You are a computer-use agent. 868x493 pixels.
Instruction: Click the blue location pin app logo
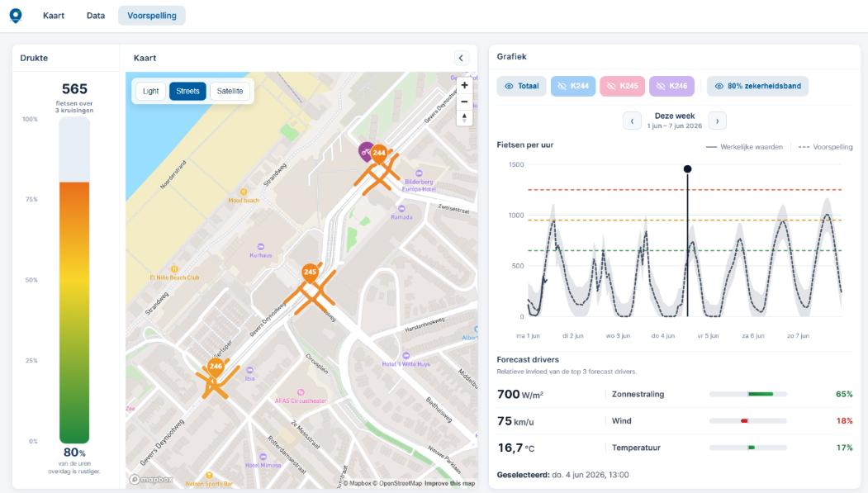[16, 16]
